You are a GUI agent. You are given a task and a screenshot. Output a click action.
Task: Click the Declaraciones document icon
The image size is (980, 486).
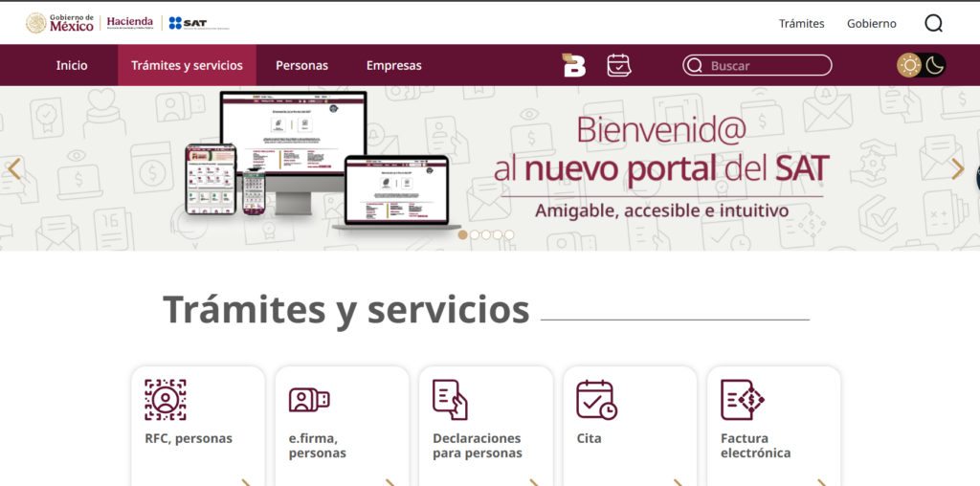(x=450, y=399)
